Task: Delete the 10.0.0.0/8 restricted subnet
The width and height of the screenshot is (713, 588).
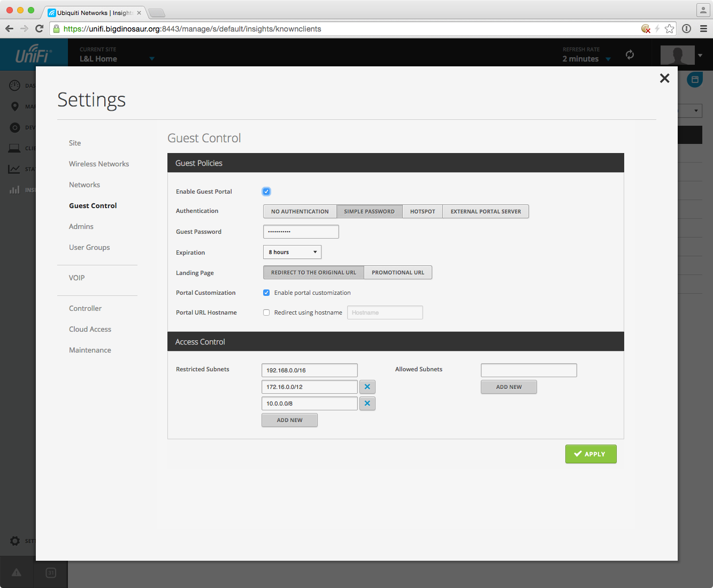Action: click(x=367, y=403)
